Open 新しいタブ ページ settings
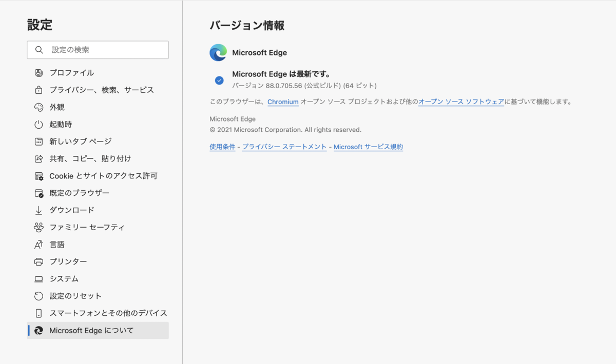This screenshot has height=364, width=616. point(98,141)
